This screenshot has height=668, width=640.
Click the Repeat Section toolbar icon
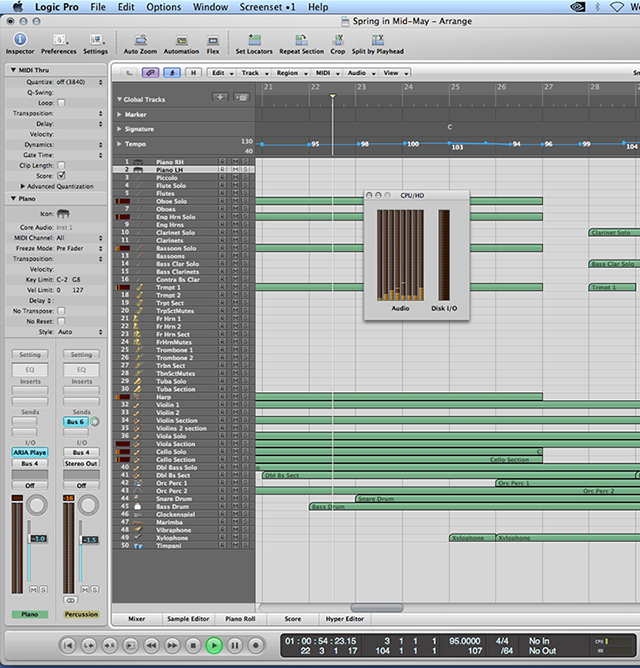click(x=302, y=43)
